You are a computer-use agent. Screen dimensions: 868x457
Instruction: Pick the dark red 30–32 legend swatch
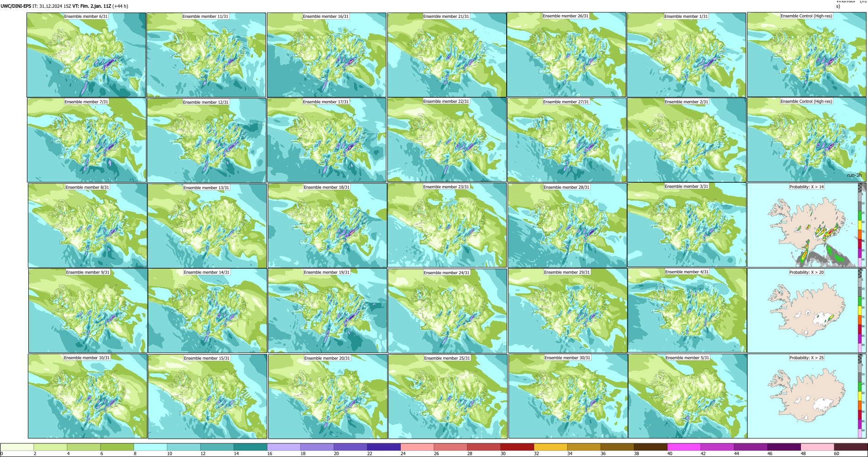click(517, 447)
